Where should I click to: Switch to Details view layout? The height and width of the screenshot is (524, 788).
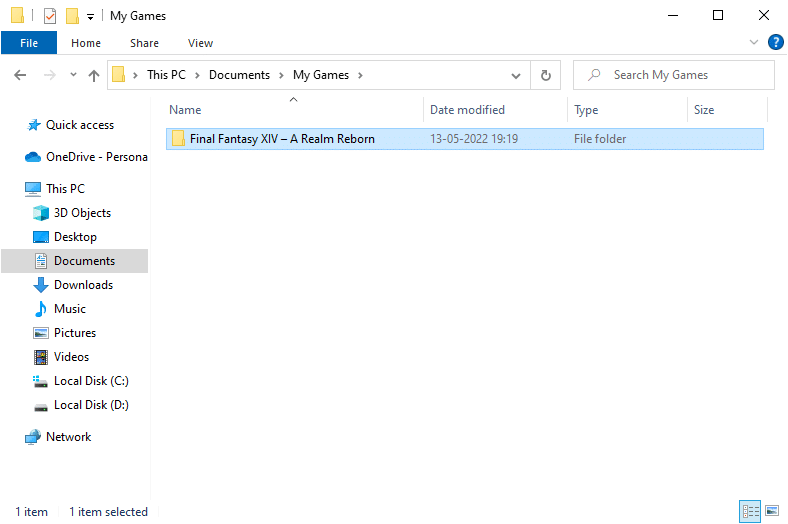point(750,511)
